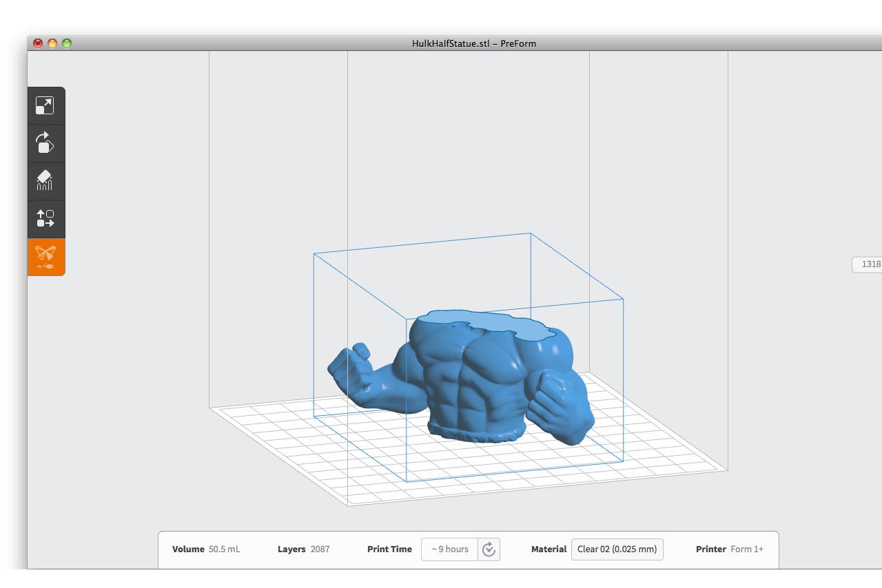Click the HulkHalfStatue.stl window title

474,43
